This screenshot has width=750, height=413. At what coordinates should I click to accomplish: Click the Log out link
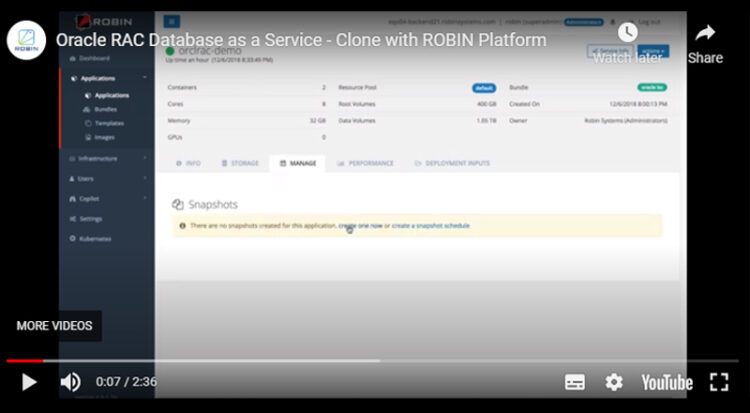click(x=649, y=22)
